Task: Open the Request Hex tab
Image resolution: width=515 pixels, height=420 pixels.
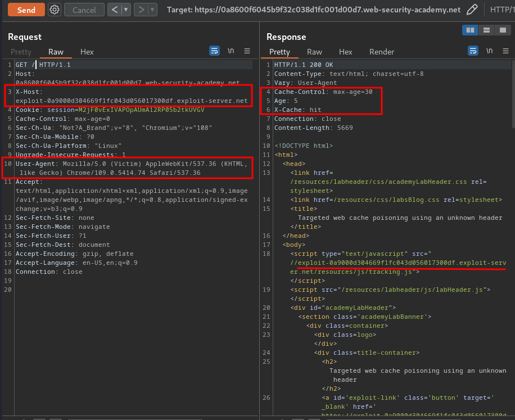Action: pyautogui.click(x=87, y=52)
